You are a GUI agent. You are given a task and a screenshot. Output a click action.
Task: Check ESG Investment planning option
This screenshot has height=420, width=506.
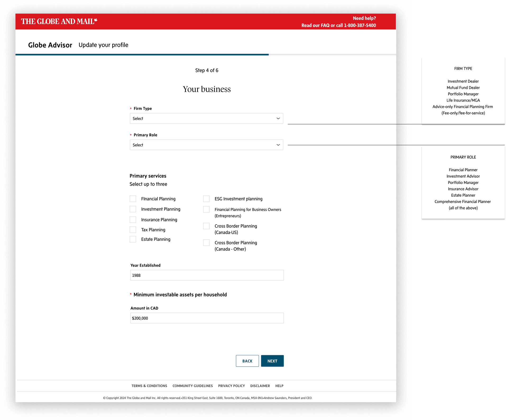coord(206,199)
